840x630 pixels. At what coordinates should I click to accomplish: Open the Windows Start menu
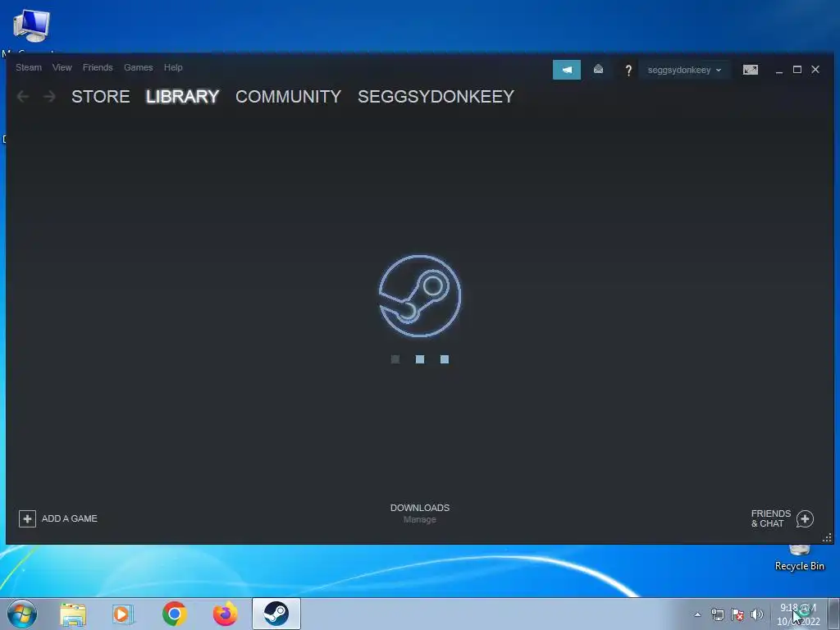pos(22,614)
